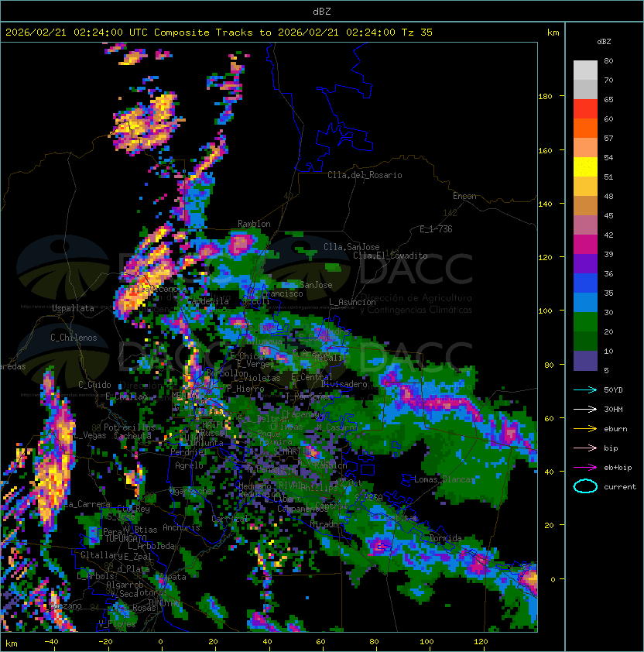Viewport: 644px width, 652px height.
Task: Click the Clla.El_Cavadito map label
Action: pyautogui.click(x=390, y=256)
